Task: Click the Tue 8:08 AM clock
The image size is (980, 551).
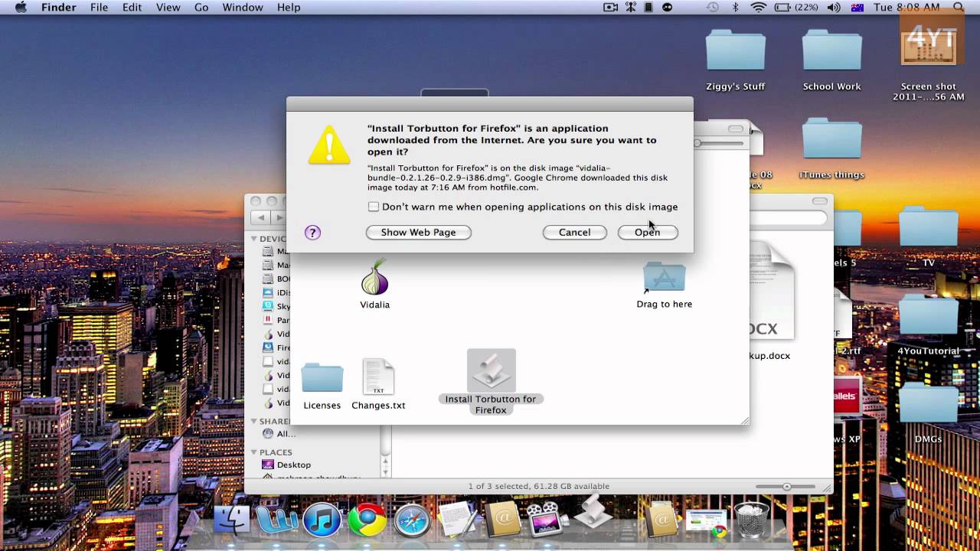Action: [x=906, y=7]
